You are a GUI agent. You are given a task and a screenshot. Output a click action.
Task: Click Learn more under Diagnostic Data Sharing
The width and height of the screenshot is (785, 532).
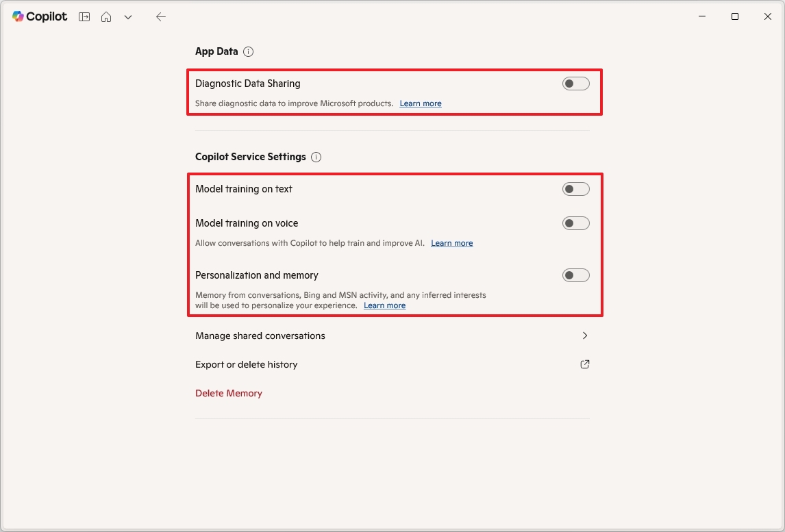click(420, 103)
